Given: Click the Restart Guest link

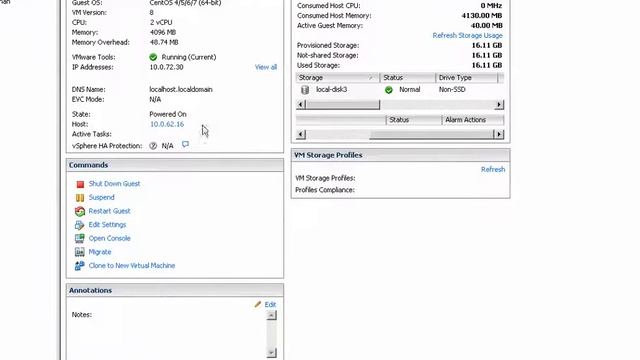Looking at the screenshot, I should point(109,211).
